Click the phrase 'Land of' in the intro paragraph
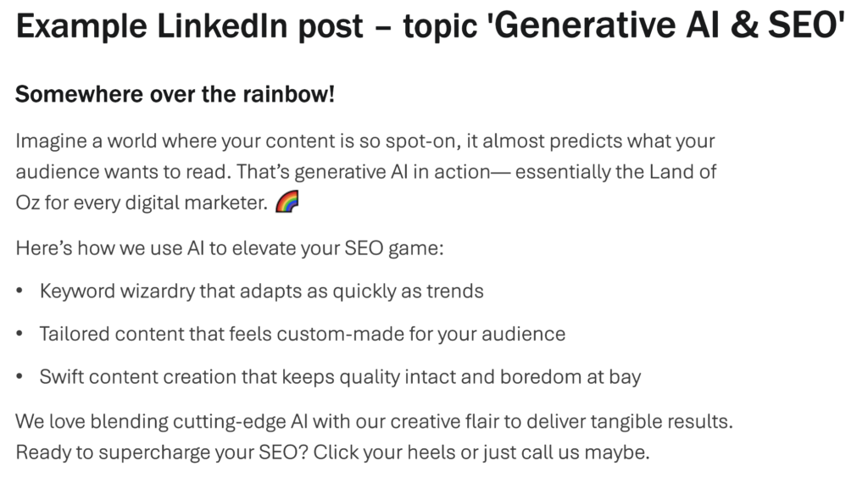This screenshot has width=868, height=483. [x=683, y=172]
